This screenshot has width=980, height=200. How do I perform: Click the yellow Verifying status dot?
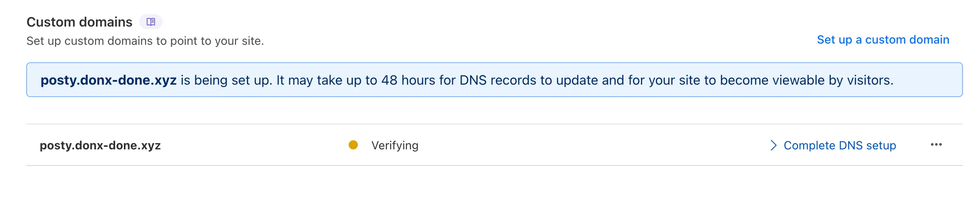(353, 145)
